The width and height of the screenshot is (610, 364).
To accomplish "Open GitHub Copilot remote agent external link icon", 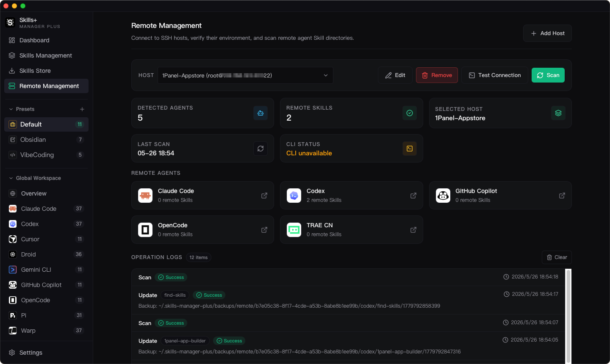I will (562, 196).
